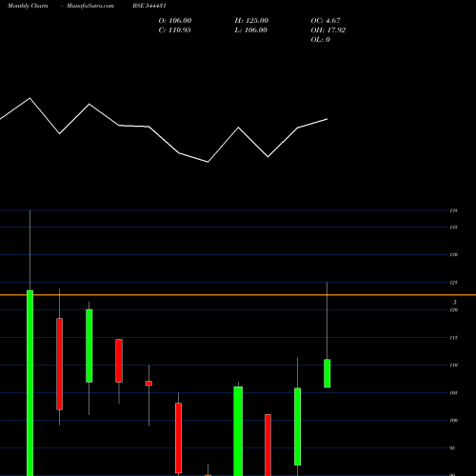
Task: Click the 100 price axis label
Action: pos(453,421)
